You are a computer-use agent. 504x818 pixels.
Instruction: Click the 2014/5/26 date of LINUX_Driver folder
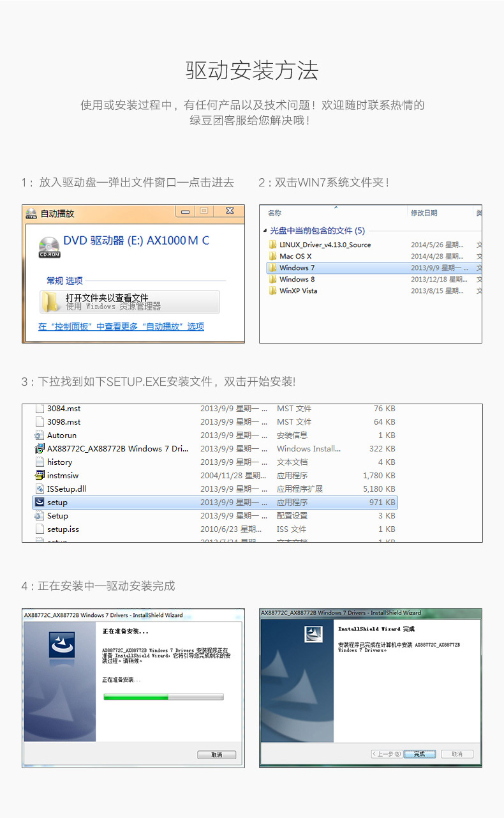tap(438, 245)
